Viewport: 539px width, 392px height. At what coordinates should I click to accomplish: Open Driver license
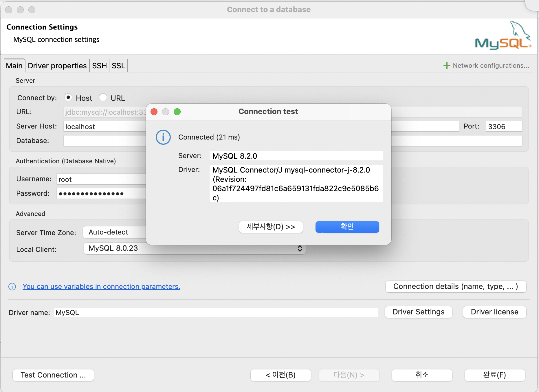point(494,312)
